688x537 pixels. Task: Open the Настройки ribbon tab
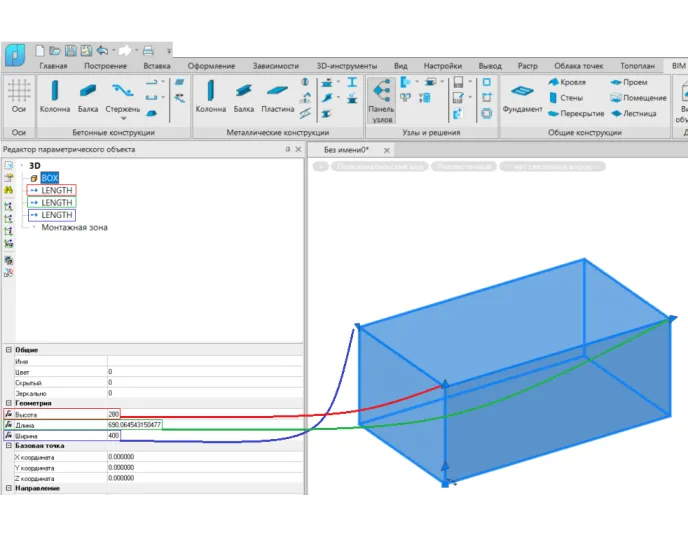(443, 66)
